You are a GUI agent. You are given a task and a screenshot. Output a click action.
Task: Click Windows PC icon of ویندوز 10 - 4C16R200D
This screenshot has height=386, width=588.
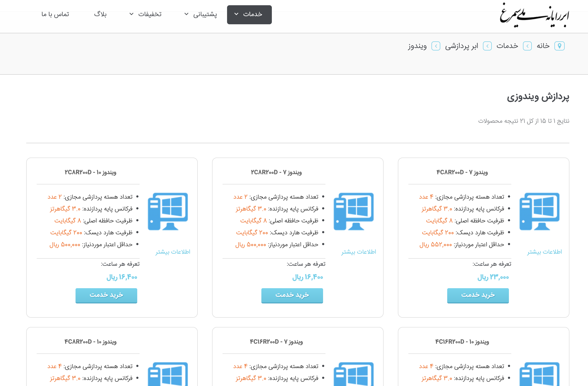point(540,374)
